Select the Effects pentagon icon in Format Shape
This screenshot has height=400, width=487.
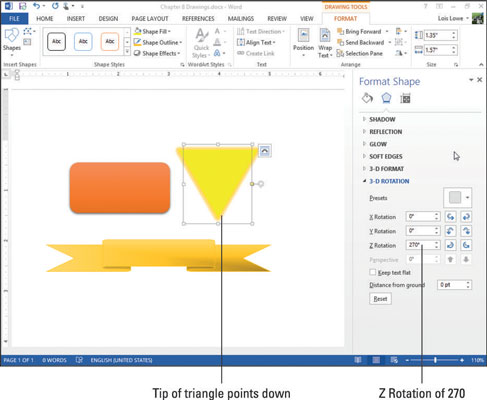[x=386, y=98]
